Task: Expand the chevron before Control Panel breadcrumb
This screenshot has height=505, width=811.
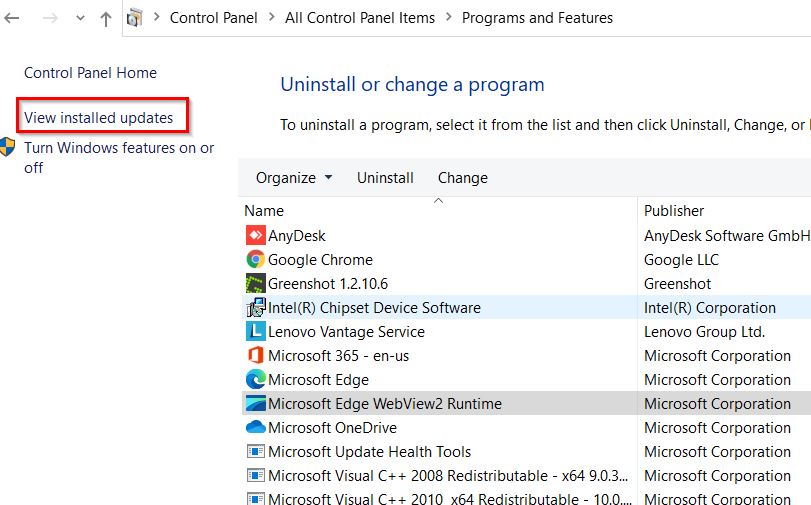Action: click(x=156, y=17)
